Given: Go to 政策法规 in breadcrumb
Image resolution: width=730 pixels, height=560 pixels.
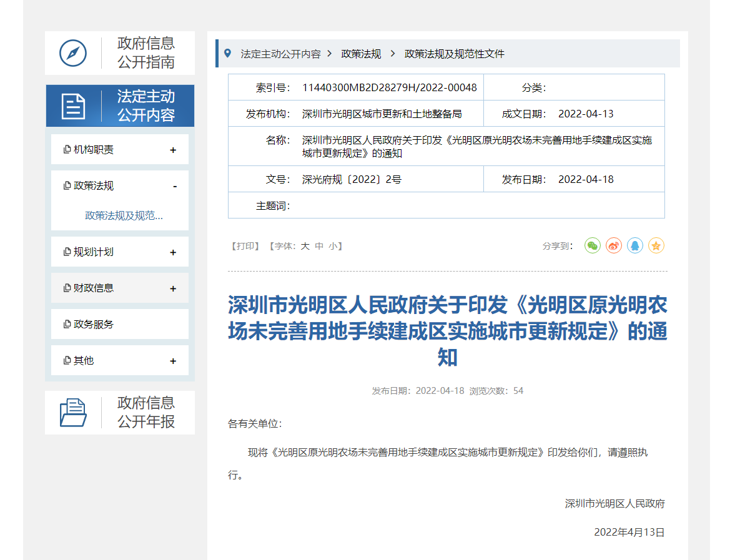Looking at the screenshot, I should (x=361, y=54).
